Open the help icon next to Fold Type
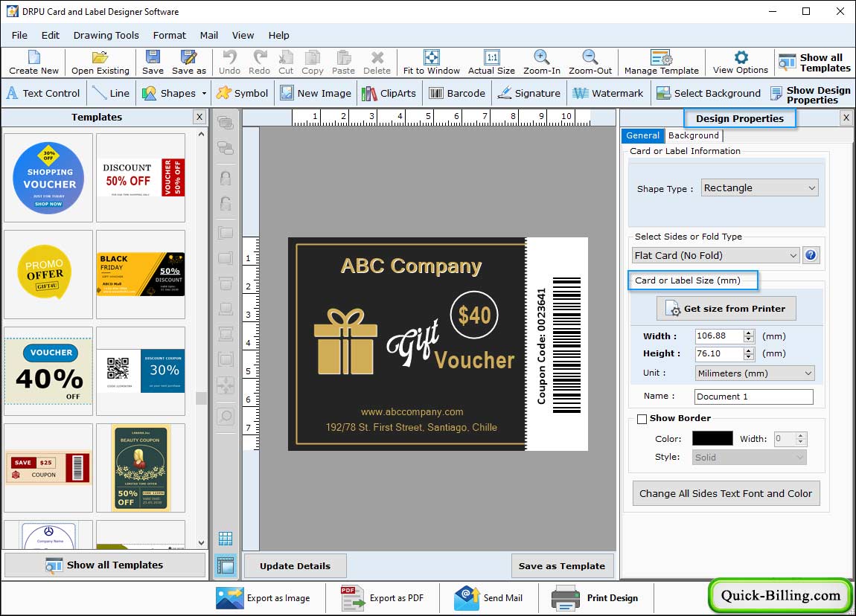The width and height of the screenshot is (856, 616). (811, 254)
